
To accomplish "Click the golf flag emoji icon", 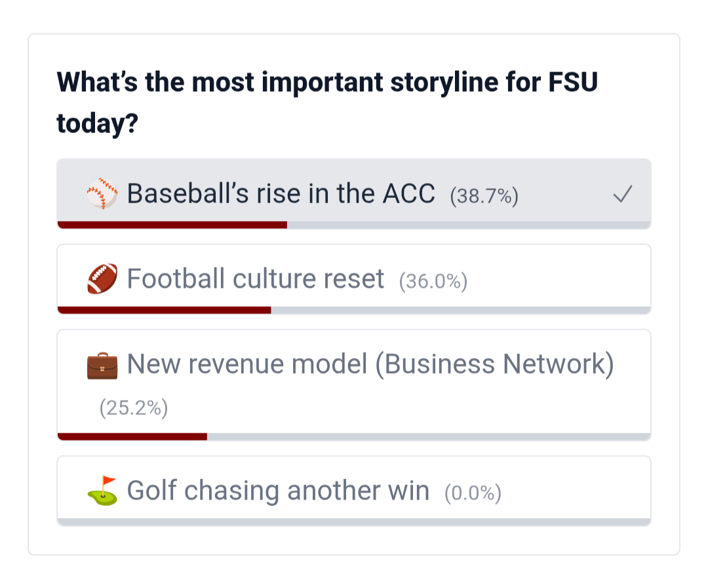I will (102, 490).
